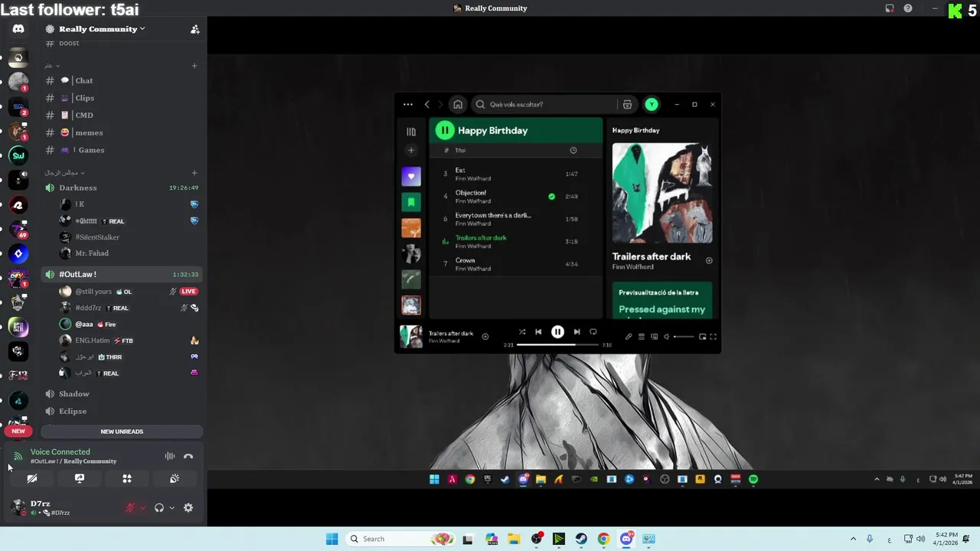Open Spotify browse icon beside search

(627, 105)
